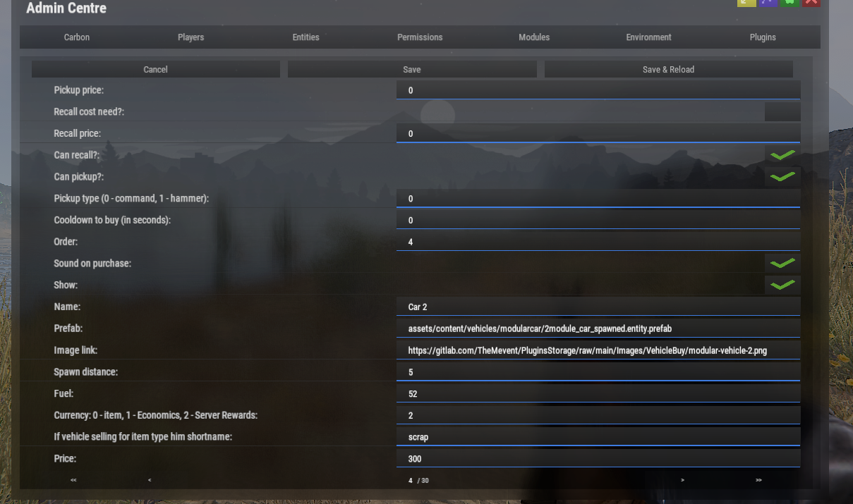Open the Environment tab
853x504 pixels.
pyautogui.click(x=648, y=37)
